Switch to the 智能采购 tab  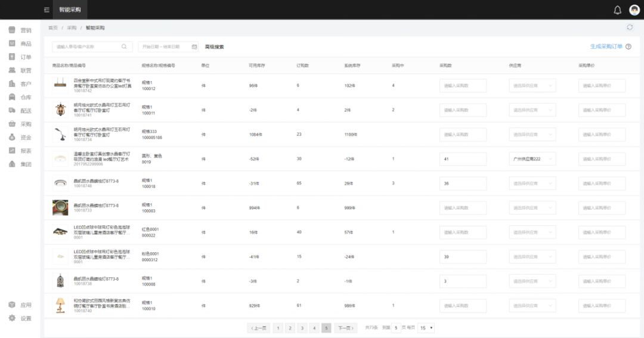[70, 10]
